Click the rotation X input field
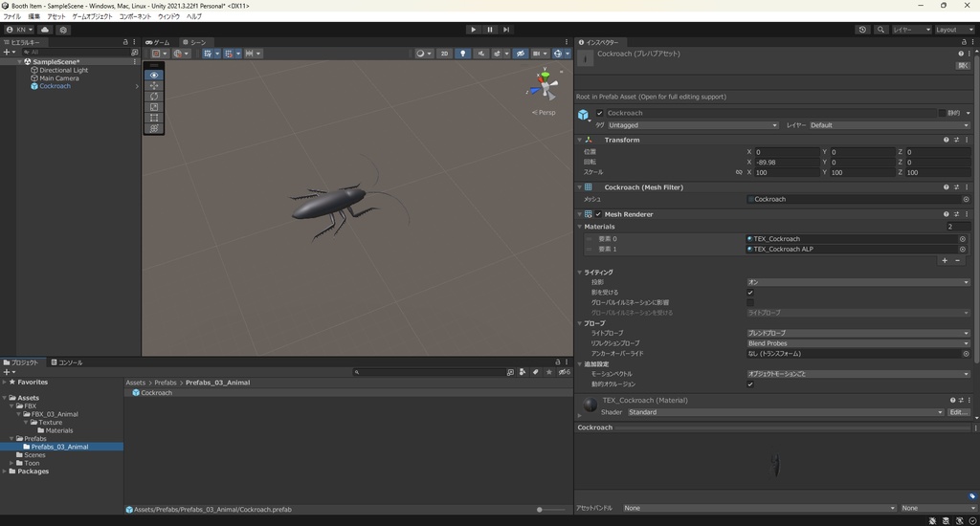Screen dimensions: 980x526 tap(787, 163)
